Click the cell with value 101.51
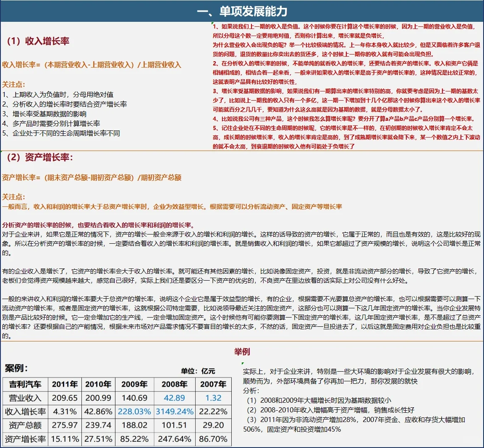Screen dimensions: 484x448 [174, 425]
